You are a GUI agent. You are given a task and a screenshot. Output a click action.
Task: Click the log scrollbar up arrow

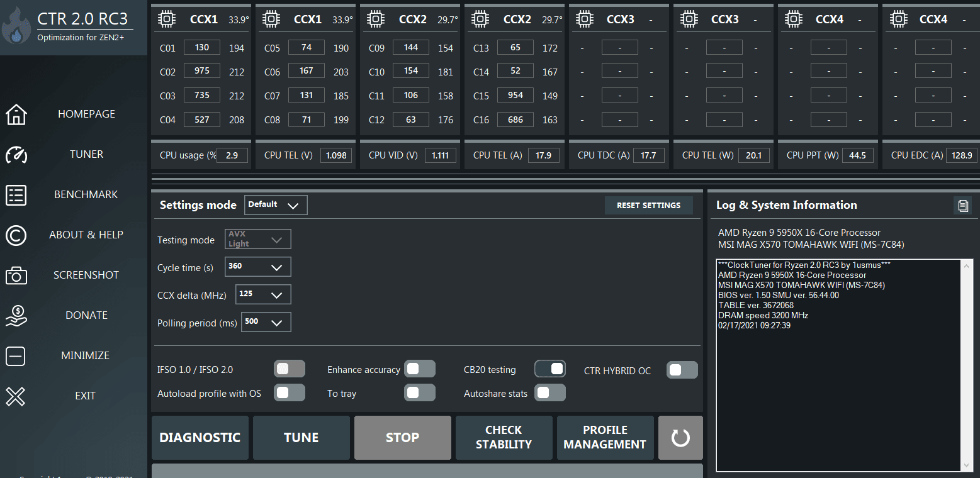tap(968, 265)
